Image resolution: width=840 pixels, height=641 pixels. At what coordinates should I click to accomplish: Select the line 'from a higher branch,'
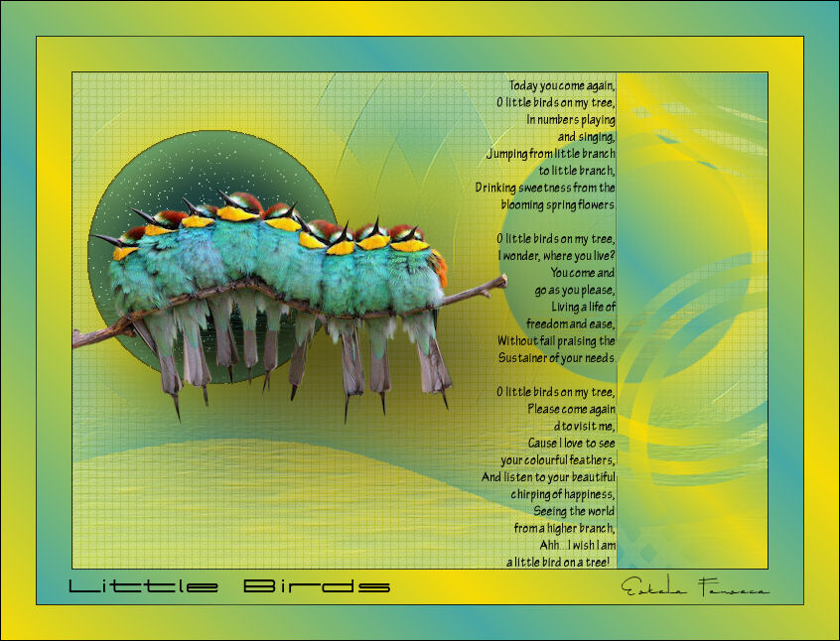tap(565, 528)
